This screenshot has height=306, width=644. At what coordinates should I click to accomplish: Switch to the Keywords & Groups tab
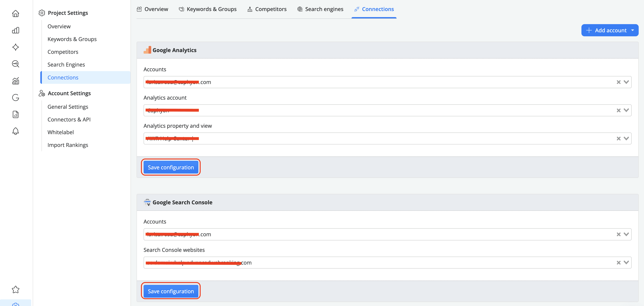coord(208,9)
